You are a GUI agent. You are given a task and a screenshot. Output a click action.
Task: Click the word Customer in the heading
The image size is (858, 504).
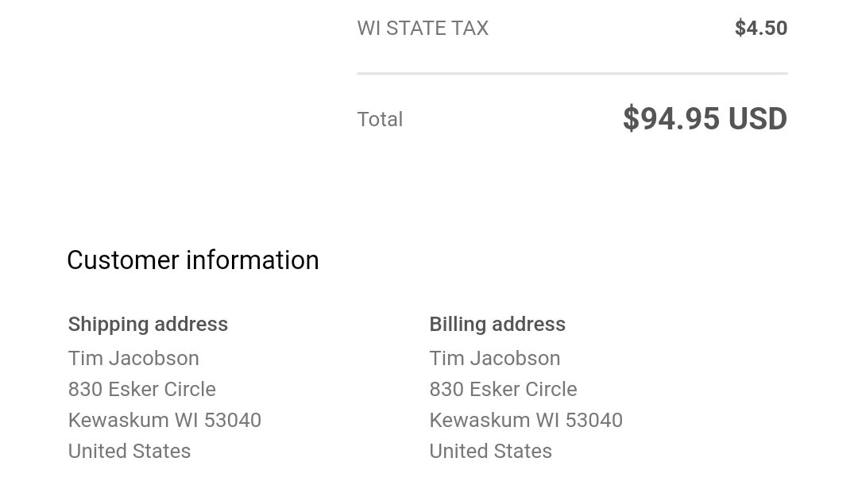pyautogui.click(x=123, y=260)
